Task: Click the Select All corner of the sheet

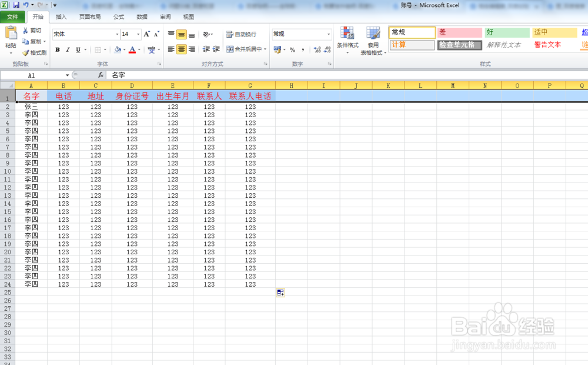Action: point(8,85)
